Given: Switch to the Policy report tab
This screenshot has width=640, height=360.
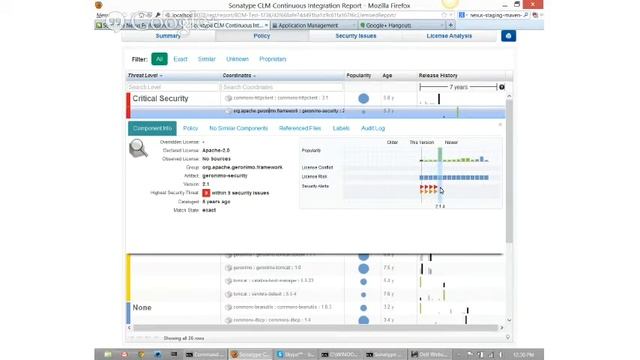Looking at the screenshot, I should (x=262, y=36).
